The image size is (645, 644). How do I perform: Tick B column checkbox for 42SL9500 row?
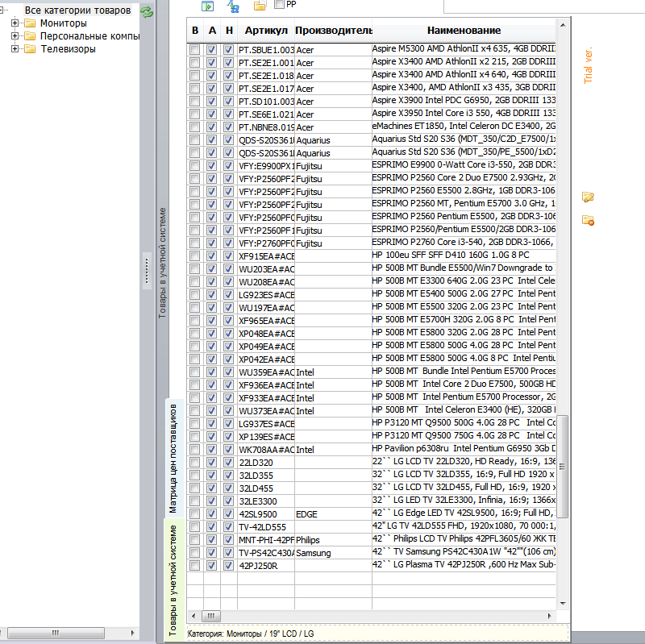click(194, 514)
